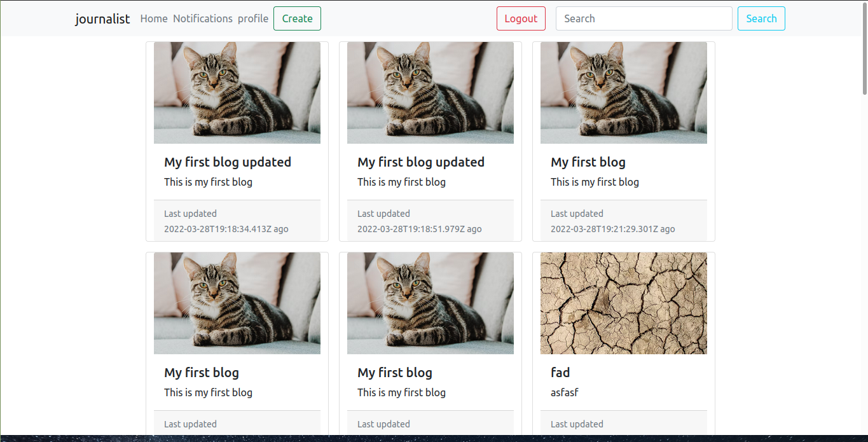The height and width of the screenshot is (442, 868).
Task: Click the cat image in the top-middle card
Action: tap(431, 93)
